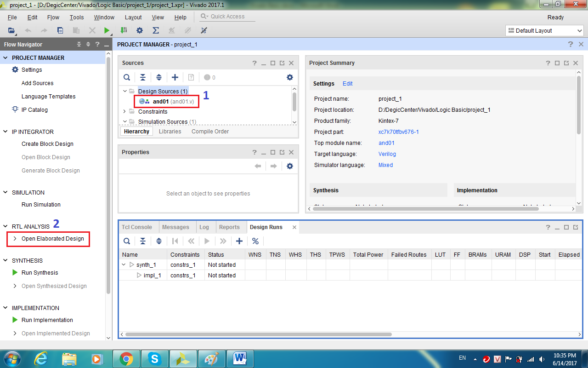
Task: Click the Run green play toolbar icon
Action: click(107, 30)
